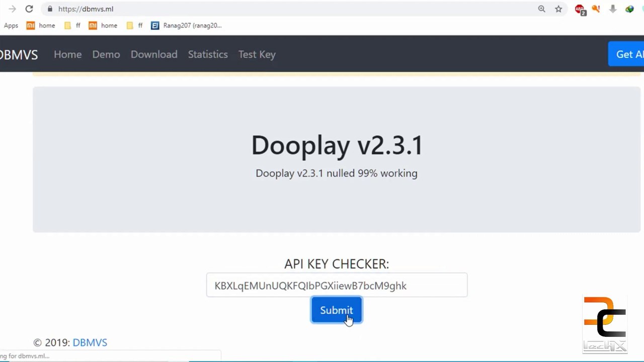Screen dimensions: 644x362
Task: Open the Ranag207 bookmark
Action: 187,26
